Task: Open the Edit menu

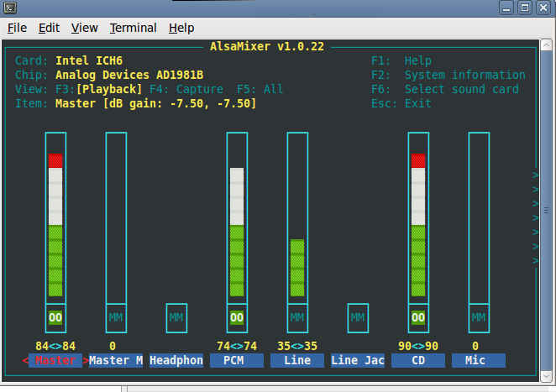Action: (49, 28)
